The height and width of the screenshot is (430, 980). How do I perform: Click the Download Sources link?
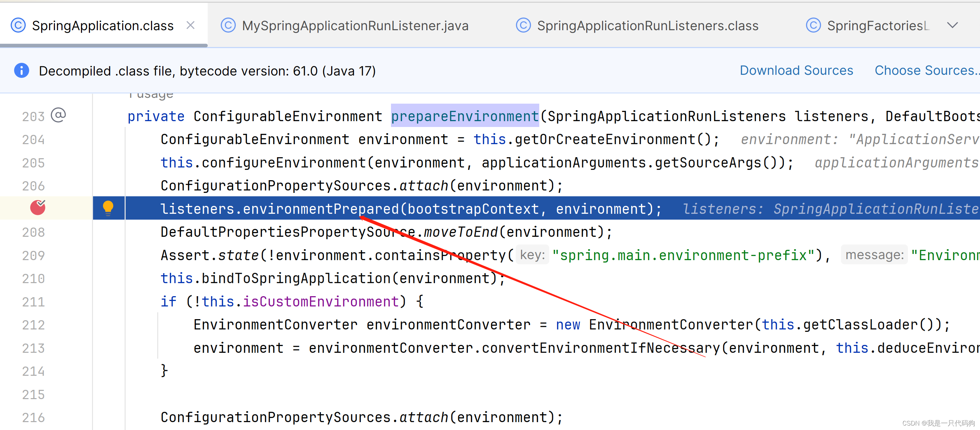pos(796,70)
